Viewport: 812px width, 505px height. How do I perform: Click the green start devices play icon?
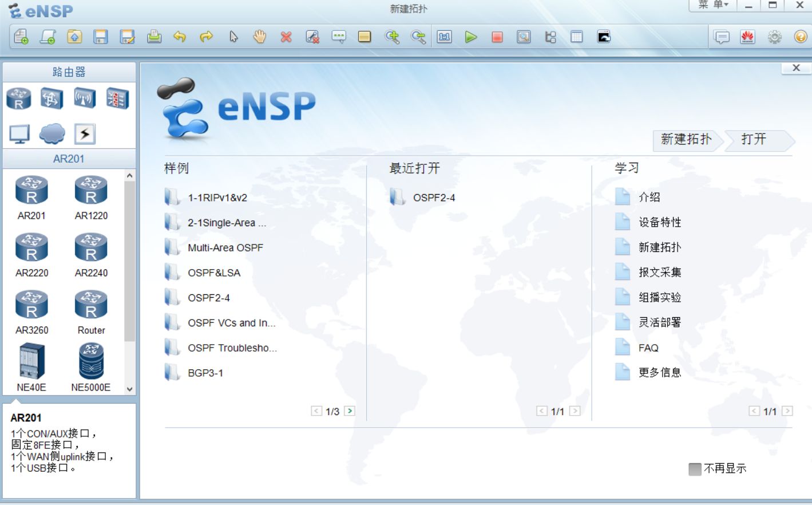471,37
